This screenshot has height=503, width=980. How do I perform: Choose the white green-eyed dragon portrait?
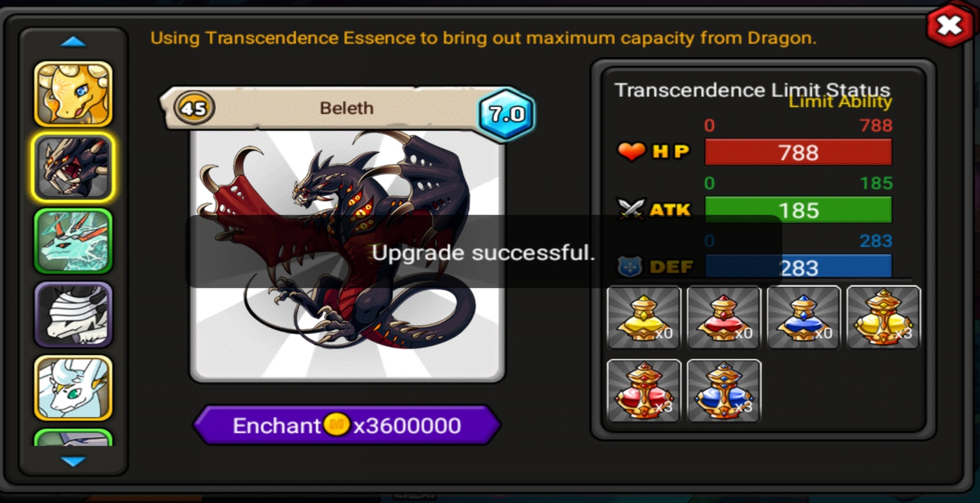tap(73, 388)
